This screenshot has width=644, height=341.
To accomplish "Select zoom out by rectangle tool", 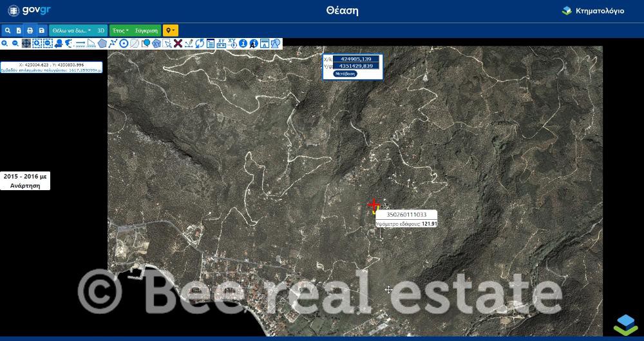I will 48,44.
